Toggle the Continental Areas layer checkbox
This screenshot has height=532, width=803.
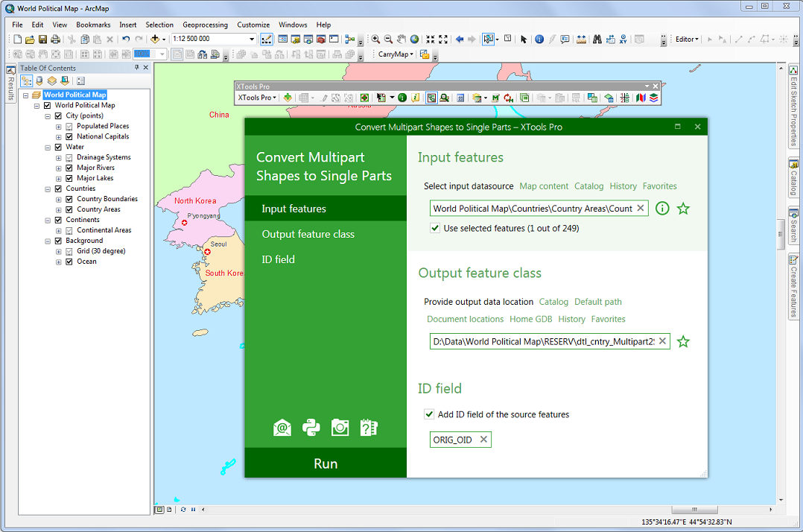[69, 230]
